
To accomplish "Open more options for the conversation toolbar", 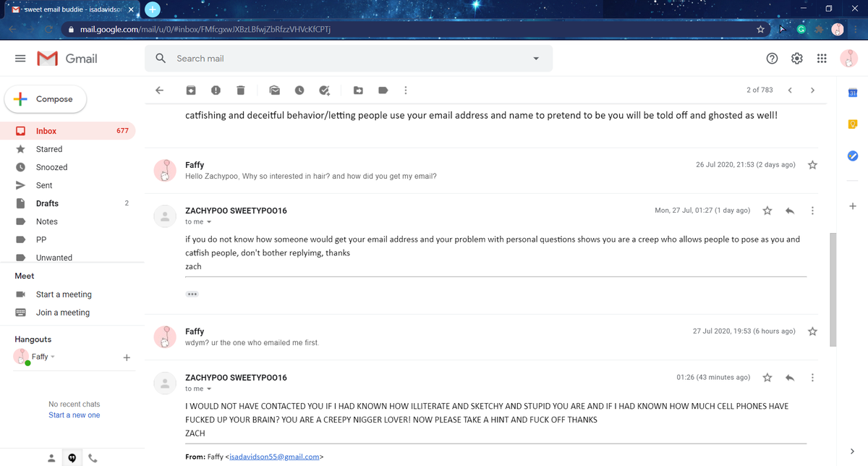I will 405,90.
